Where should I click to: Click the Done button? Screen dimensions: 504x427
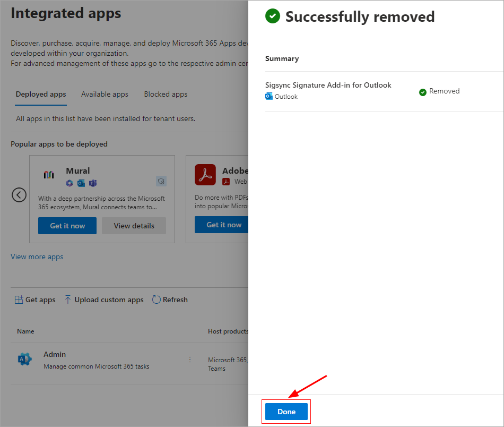point(286,412)
